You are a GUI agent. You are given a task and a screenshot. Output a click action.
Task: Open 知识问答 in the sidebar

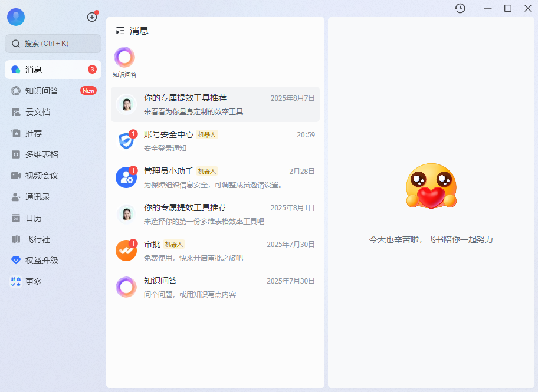pyautogui.click(x=53, y=91)
